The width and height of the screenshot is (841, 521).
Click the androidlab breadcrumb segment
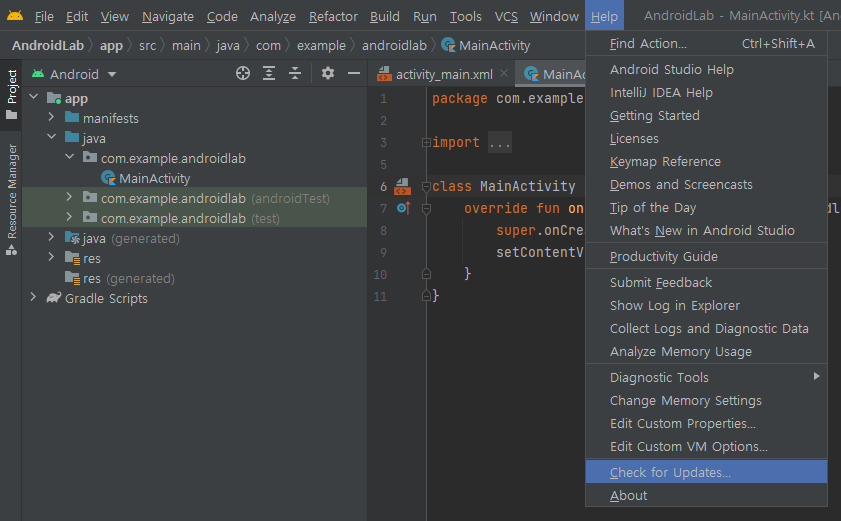click(x=394, y=46)
